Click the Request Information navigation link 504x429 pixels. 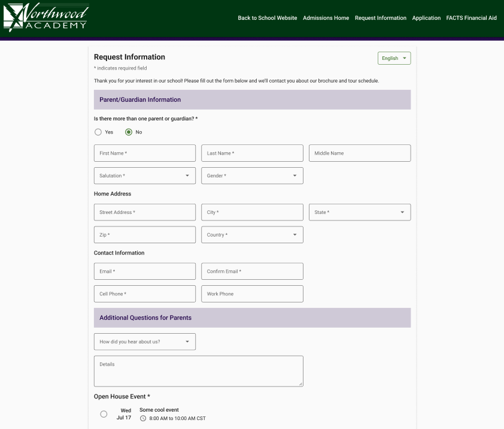click(380, 18)
